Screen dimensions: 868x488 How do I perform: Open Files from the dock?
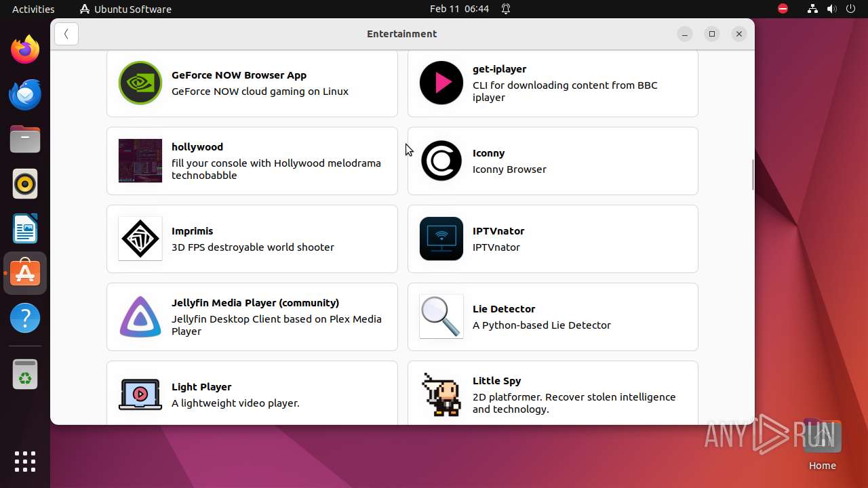[x=25, y=139]
